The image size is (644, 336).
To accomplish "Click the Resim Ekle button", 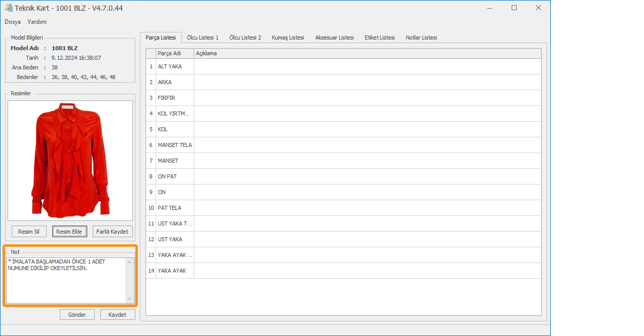I will click(69, 232).
